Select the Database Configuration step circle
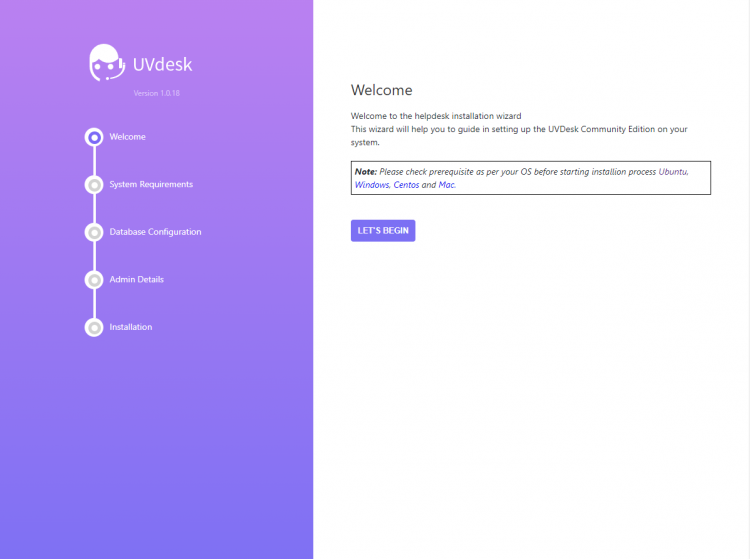The width and height of the screenshot is (750, 559). pyautogui.click(x=94, y=232)
